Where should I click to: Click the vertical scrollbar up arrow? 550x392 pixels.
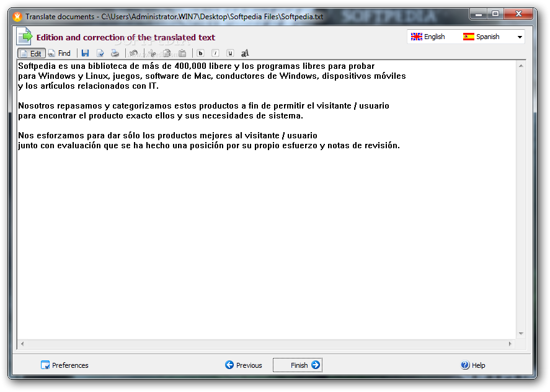tap(521, 66)
